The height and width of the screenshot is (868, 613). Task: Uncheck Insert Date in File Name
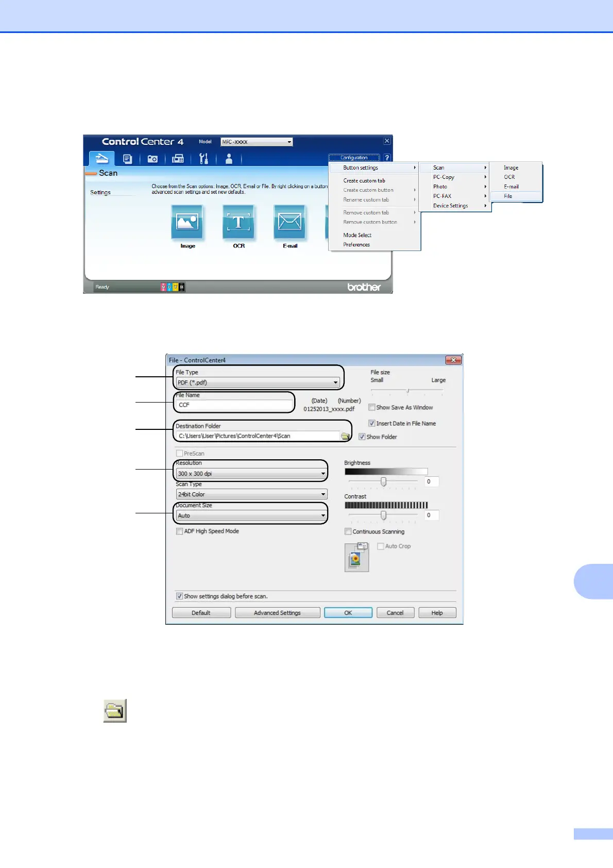[371, 423]
